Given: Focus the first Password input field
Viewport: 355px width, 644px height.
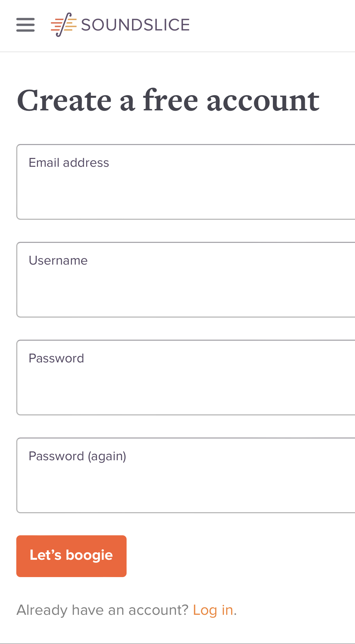Looking at the screenshot, I should coord(186,378).
